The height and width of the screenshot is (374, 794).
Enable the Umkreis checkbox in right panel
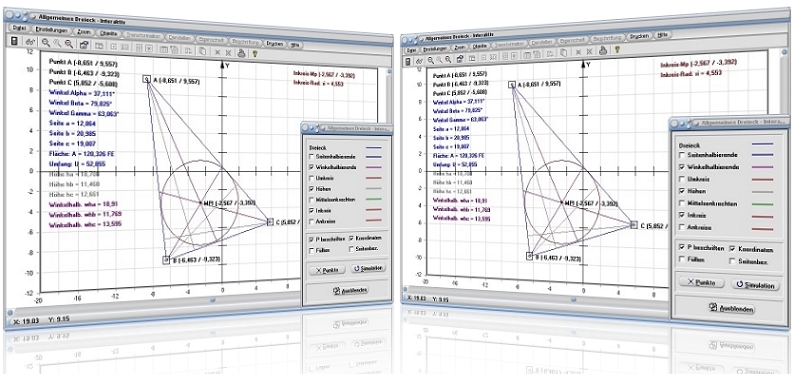coord(682,179)
